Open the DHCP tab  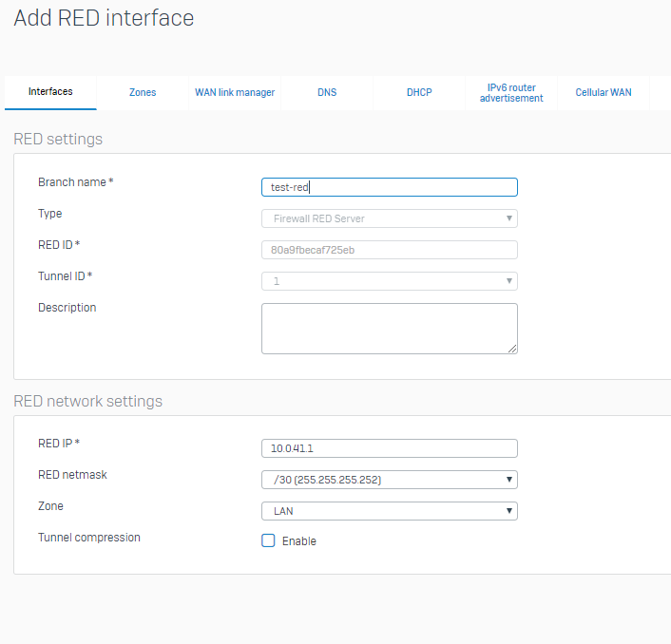click(x=419, y=92)
